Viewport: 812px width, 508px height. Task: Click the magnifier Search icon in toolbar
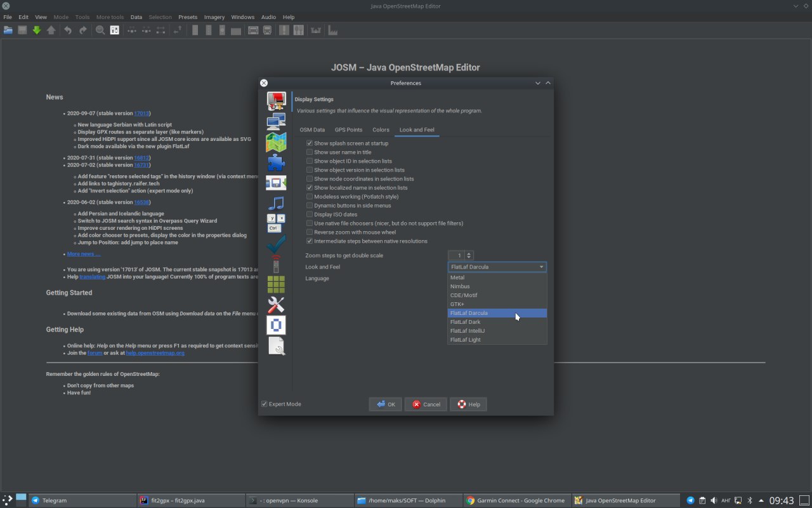[x=100, y=30]
